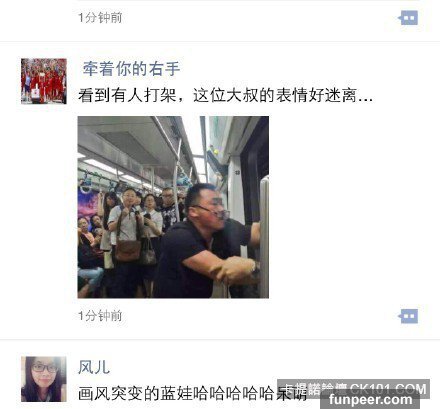440x409 pixels.
Task: Select the post text 看到有人打架
Action: 127,95
